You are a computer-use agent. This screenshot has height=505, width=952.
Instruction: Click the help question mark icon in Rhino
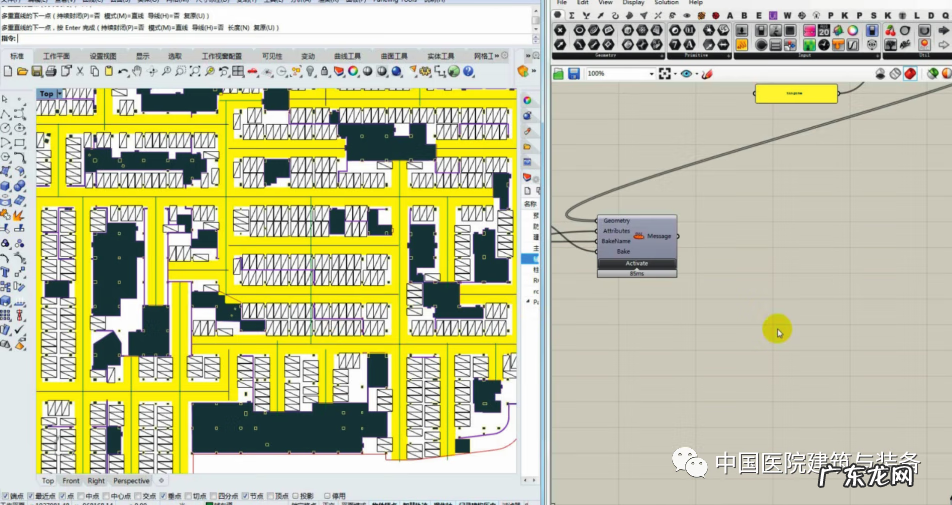click(467, 72)
